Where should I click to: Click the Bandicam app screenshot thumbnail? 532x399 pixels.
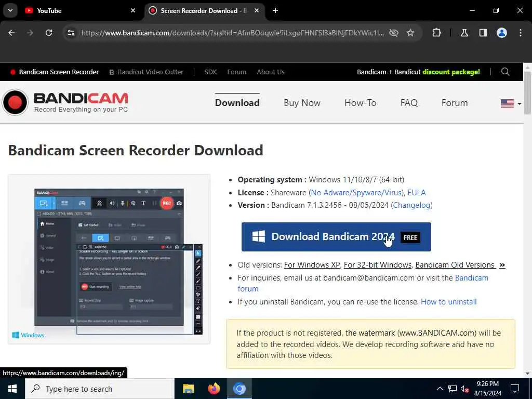[x=109, y=259]
